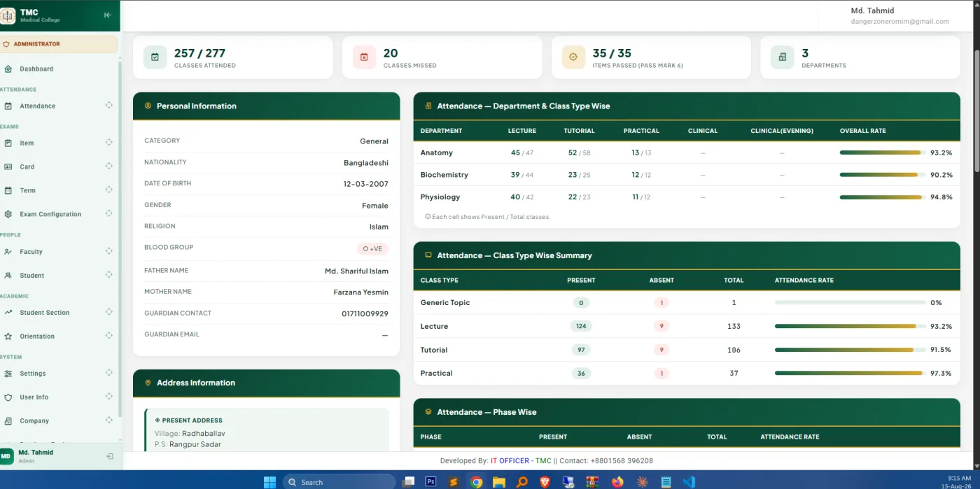Open Settings via its sliders icon
The image size is (980, 489).
8,374
